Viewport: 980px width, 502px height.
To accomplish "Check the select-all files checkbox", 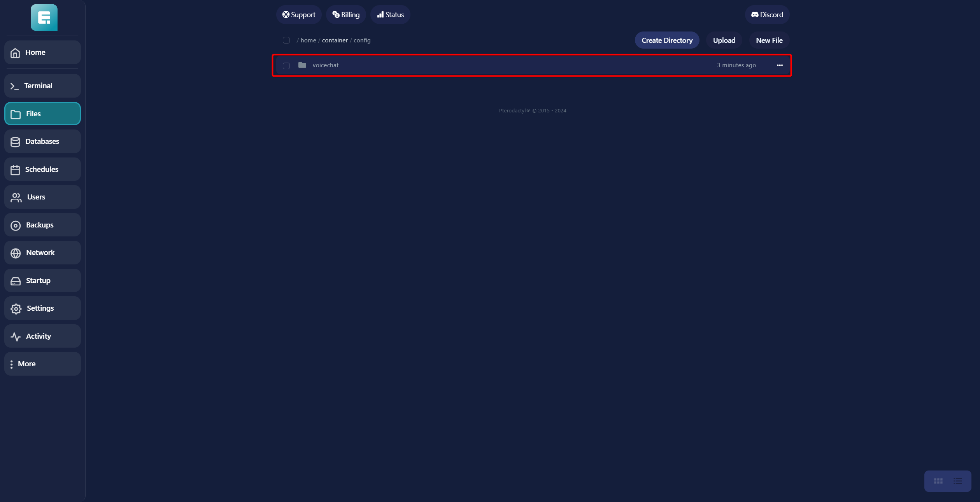I will tap(286, 40).
